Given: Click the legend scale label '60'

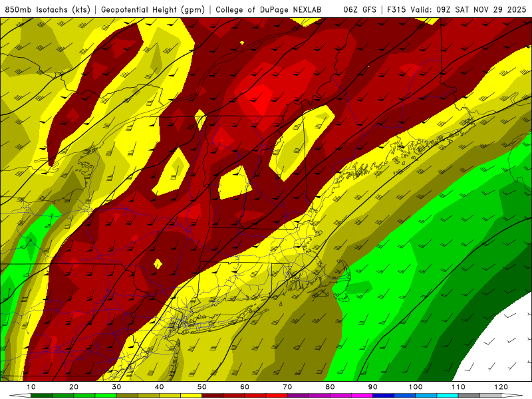Looking at the screenshot, I should 245,387.
